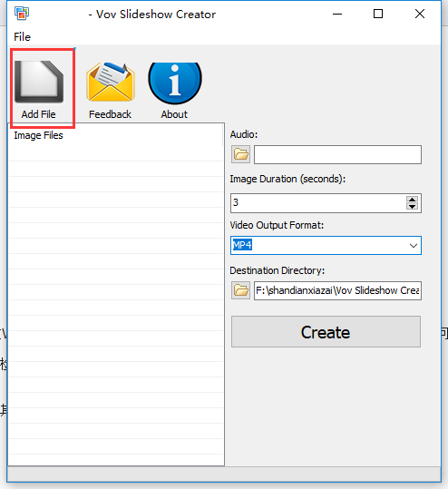The width and height of the screenshot is (448, 489).
Task: Select the MP4 text in format box
Action: [x=242, y=245]
